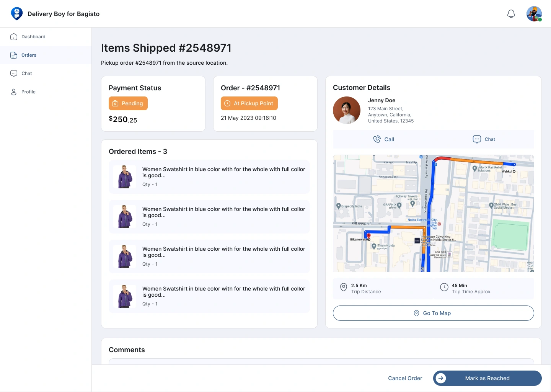Viewport: 551px width, 392px height.
Task: Click the route map preview
Action: [434, 213]
